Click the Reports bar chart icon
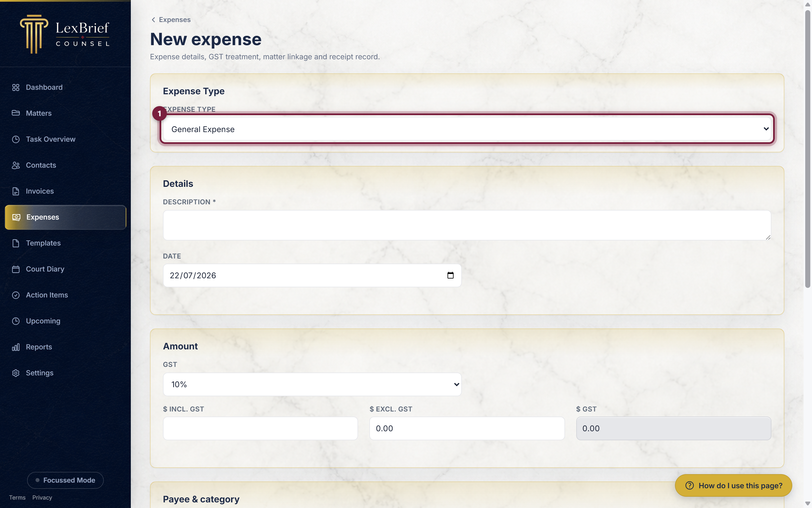The image size is (812, 508). pyautogui.click(x=16, y=347)
